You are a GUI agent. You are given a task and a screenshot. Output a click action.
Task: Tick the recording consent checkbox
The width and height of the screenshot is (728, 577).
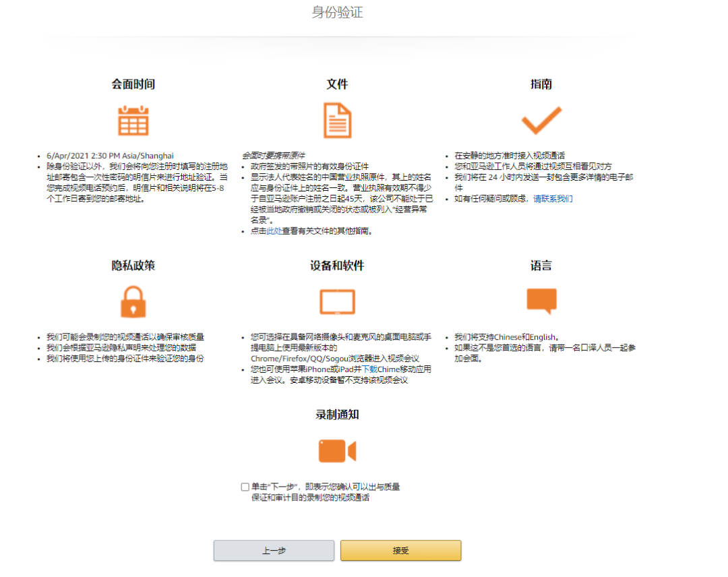[x=245, y=487]
